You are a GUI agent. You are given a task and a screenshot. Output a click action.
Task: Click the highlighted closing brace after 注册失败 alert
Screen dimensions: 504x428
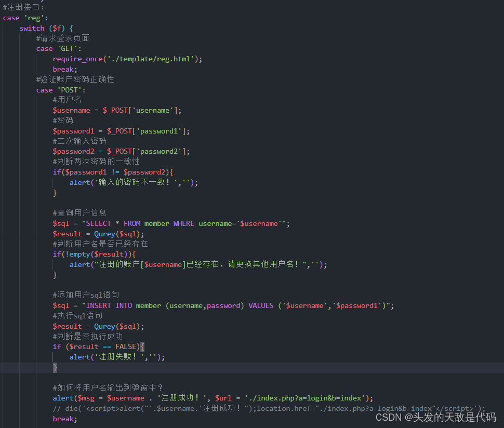click(x=55, y=368)
